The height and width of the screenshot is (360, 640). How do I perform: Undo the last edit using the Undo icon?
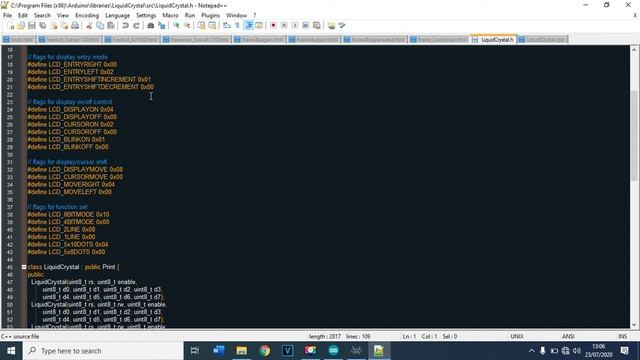tap(125, 25)
